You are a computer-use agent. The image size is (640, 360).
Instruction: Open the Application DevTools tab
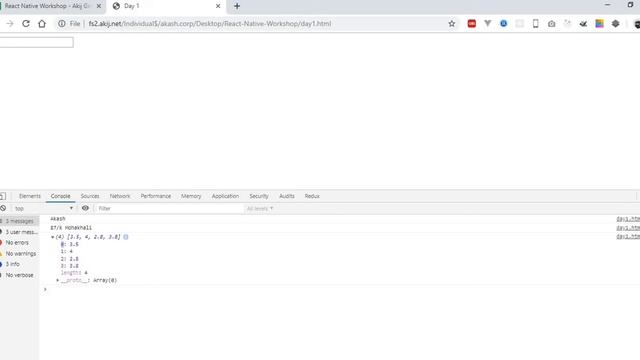225,196
